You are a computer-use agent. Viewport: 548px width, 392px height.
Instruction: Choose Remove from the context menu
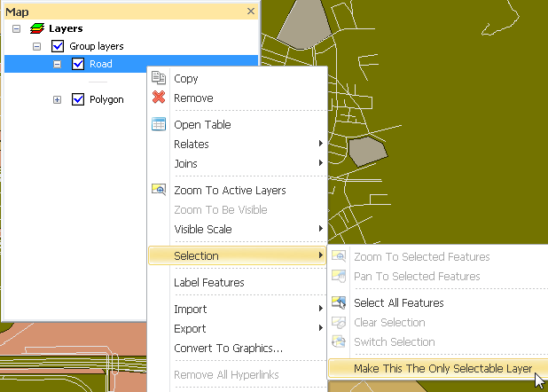pos(238,98)
